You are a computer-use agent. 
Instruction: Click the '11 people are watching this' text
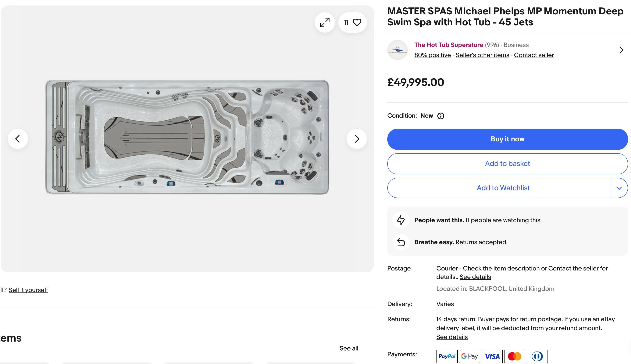pyautogui.click(x=503, y=220)
